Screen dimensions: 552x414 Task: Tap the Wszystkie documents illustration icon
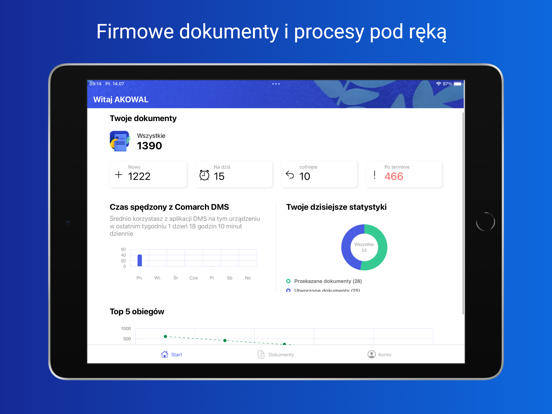[120, 141]
